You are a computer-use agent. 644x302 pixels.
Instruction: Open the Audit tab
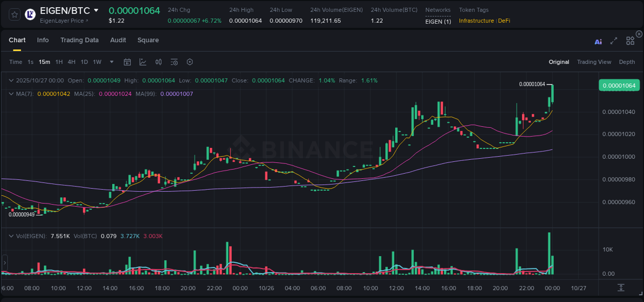[118, 40]
